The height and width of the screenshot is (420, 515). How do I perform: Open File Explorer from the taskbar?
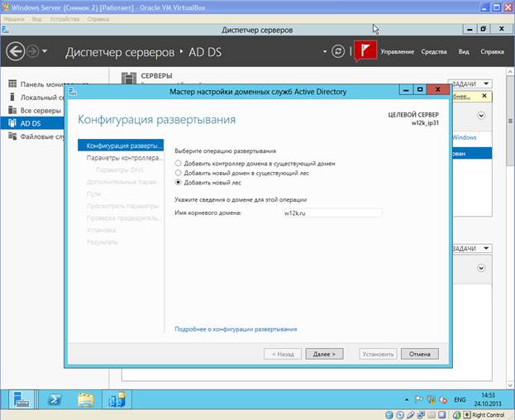pyautogui.click(x=86, y=399)
